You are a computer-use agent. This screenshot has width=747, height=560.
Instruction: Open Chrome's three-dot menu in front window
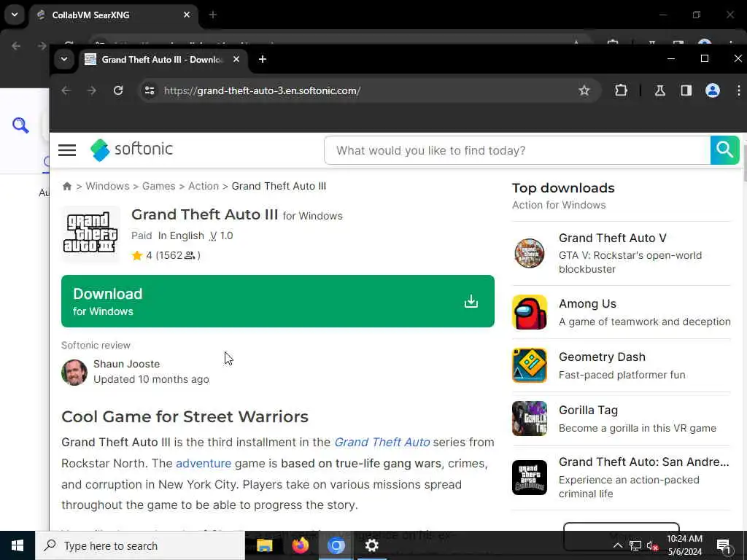pos(738,90)
